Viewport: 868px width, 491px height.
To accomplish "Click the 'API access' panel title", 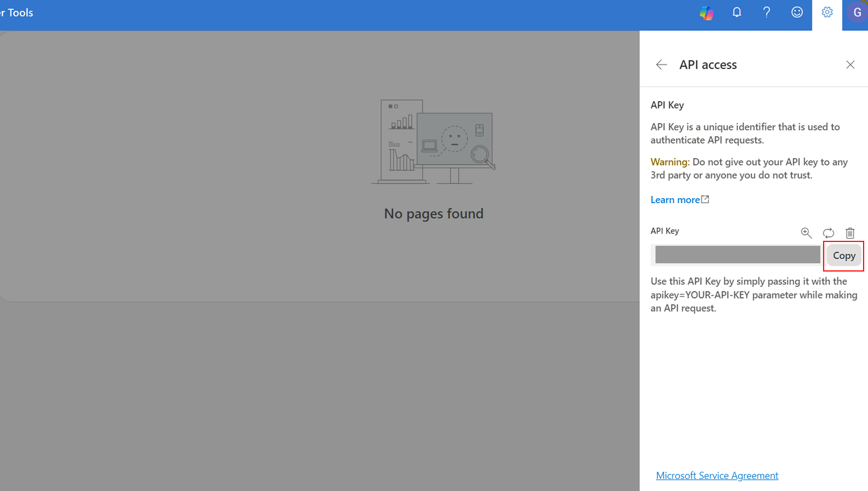I will pos(708,65).
